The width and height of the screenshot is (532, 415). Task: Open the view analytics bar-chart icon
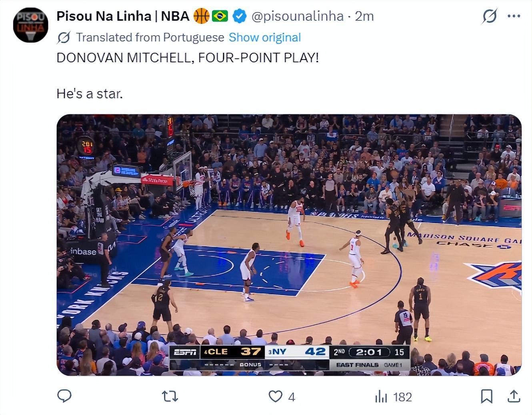[381, 396]
